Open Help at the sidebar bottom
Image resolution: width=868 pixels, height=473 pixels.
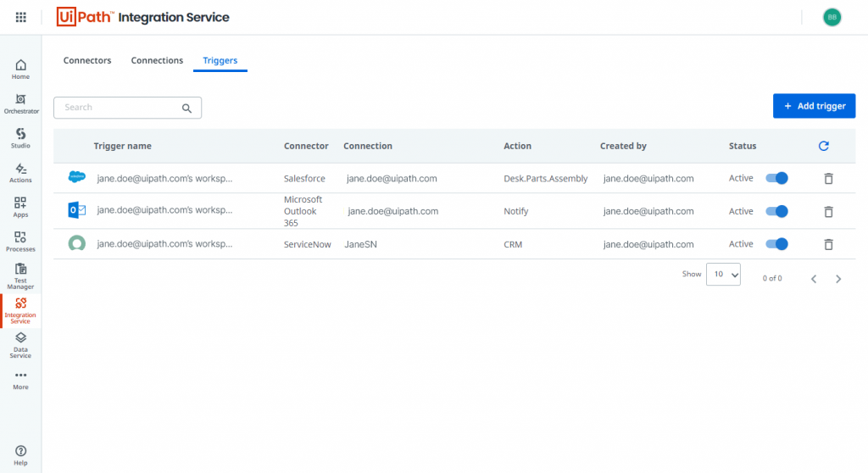coord(20,455)
